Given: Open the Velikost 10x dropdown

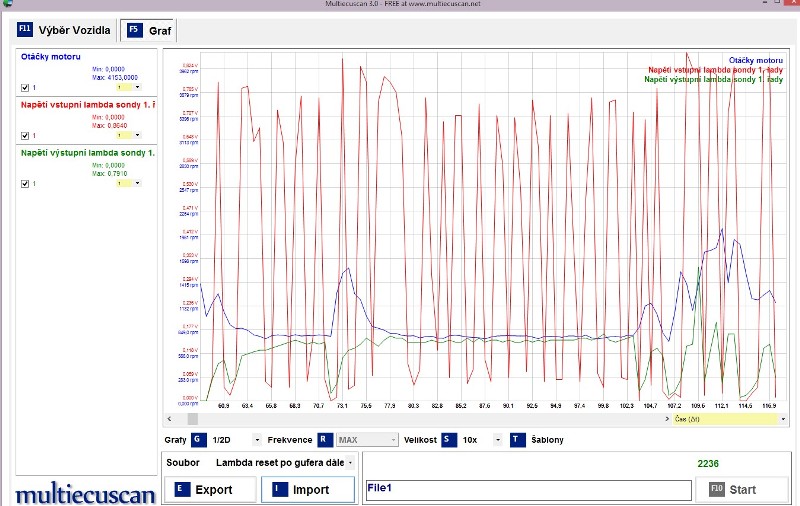Looking at the screenshot, I should pyautogui.click(x=498, y=440).
